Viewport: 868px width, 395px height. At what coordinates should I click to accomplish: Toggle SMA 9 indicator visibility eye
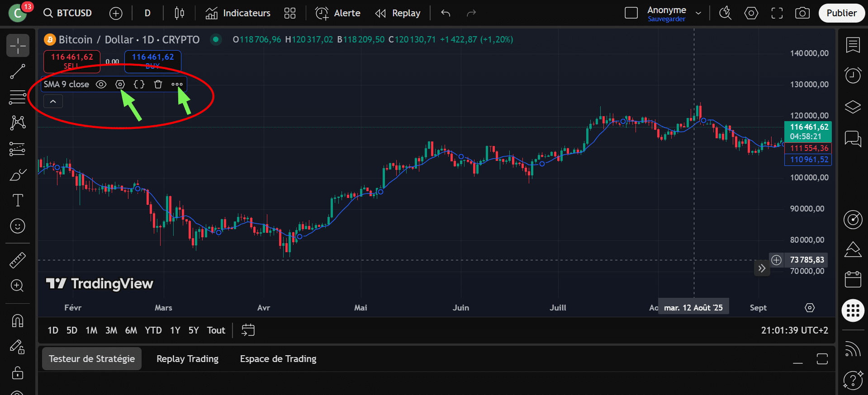click(x=101, y=85)
